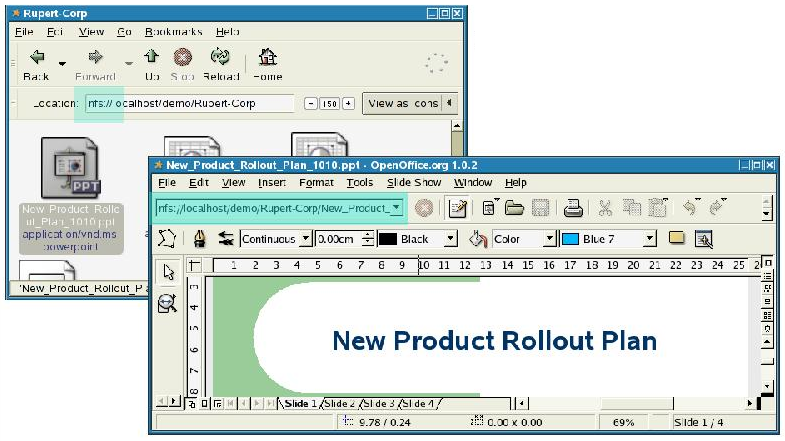
Task: Click the Up arrow in the file browser
Action: pos(152,56)
